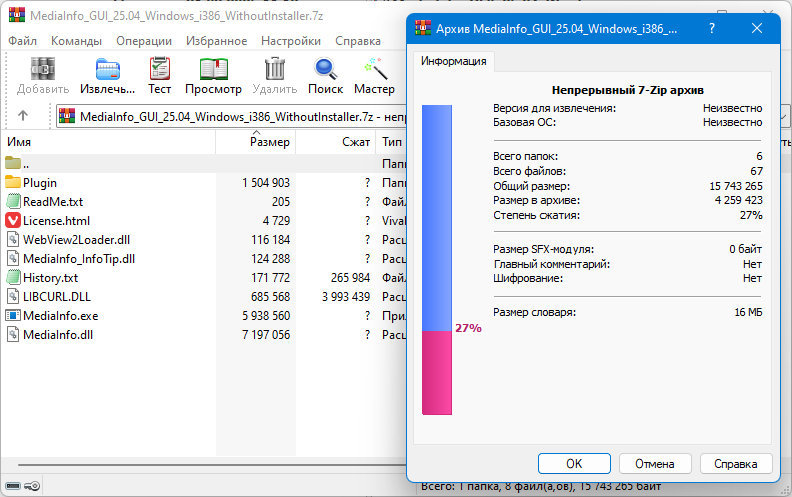The image size is (792, 497).
Task: Sort list by Имя column header
Action: [110, 142]
